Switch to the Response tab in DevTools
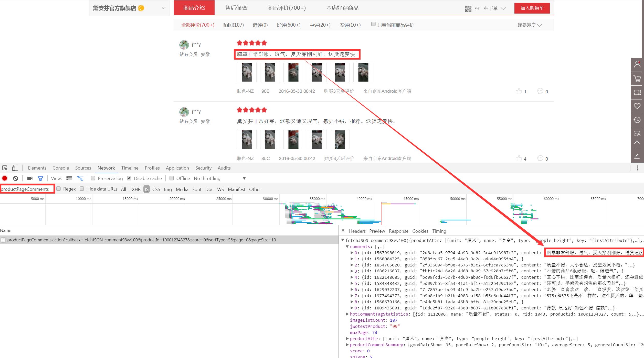 click(398, 231)
